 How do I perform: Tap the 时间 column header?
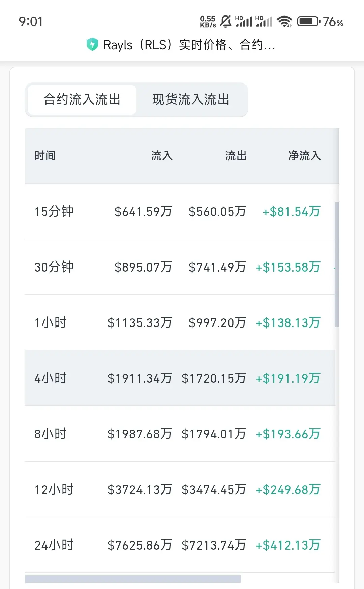pyautogui.click(x=45, y=156)
